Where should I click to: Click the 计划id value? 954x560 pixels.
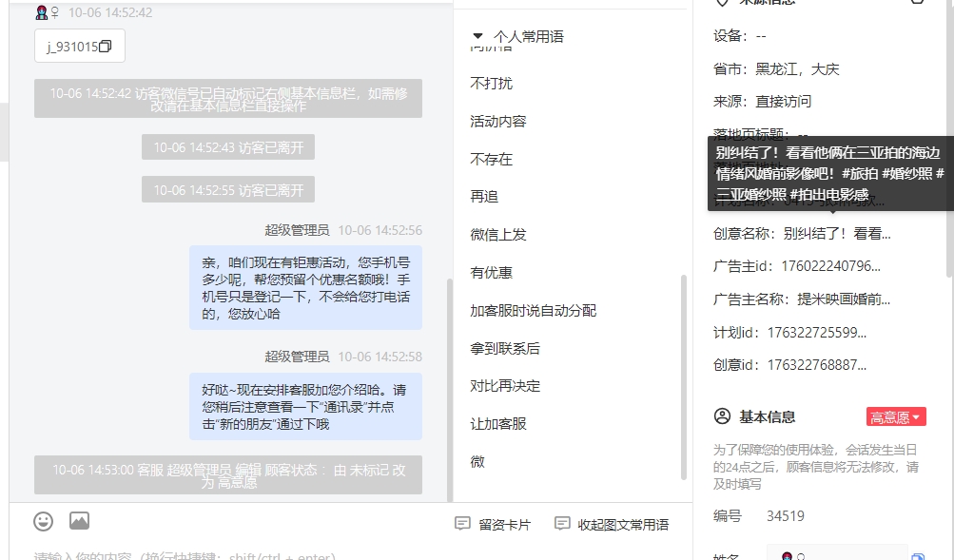click(x=817, y=332)
